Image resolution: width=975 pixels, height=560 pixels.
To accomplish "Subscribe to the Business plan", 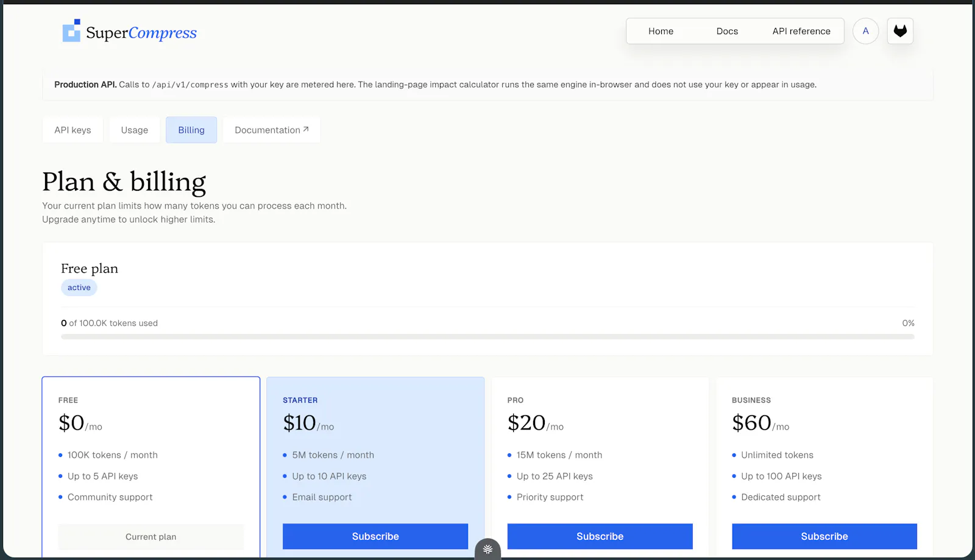I will pos(824,536).
